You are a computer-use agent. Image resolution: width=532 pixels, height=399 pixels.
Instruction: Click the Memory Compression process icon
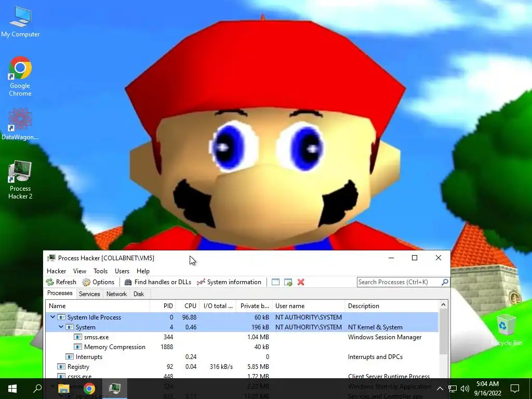[78, 347]
